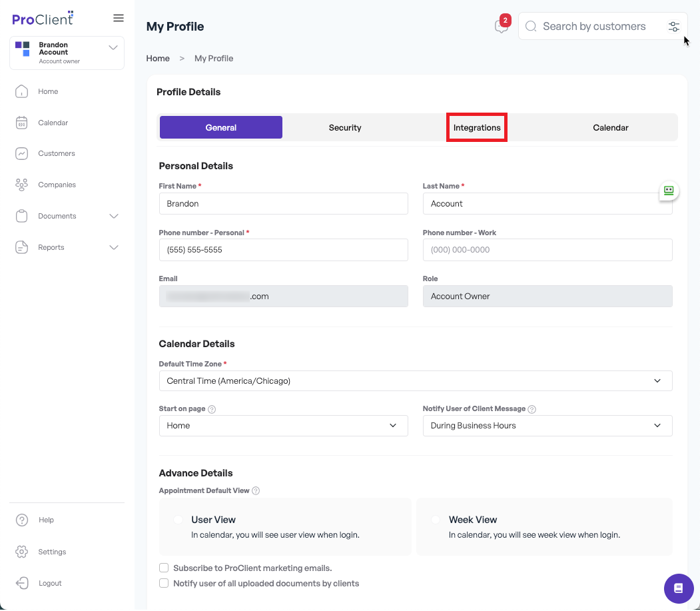
Task: Select the User View radio option
Action: coord(178,520)
